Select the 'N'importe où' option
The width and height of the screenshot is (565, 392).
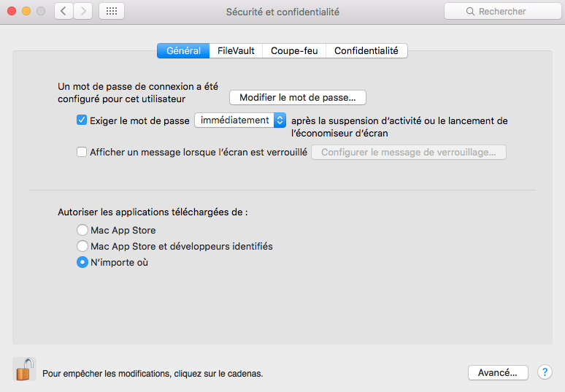[82, 262]
